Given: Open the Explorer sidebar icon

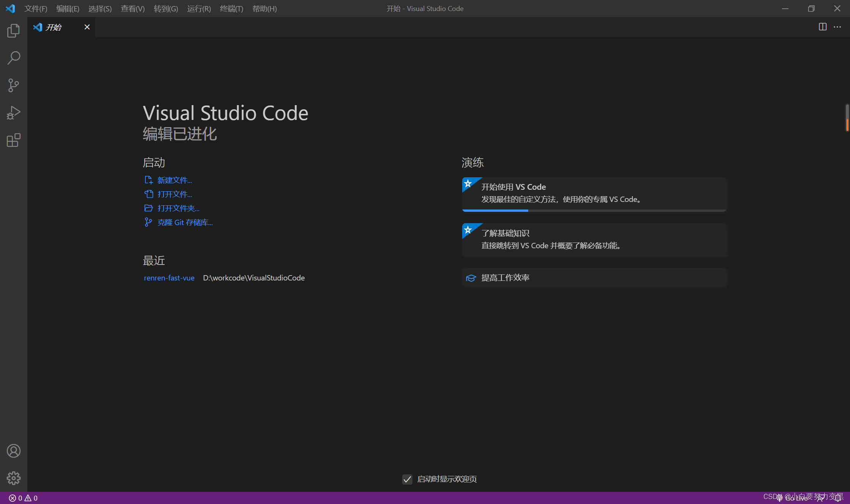Looking at the screenshot, I should tap(13, 31).
